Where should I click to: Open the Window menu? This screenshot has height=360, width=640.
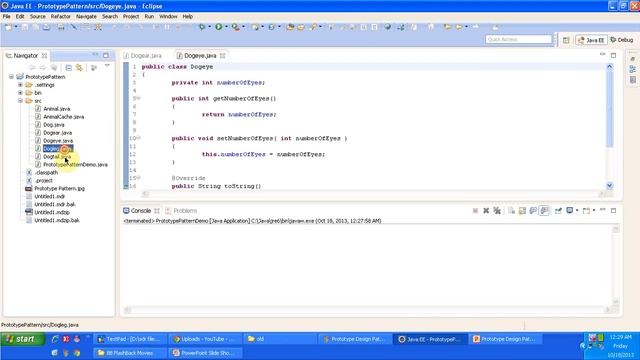coord(168,16)
